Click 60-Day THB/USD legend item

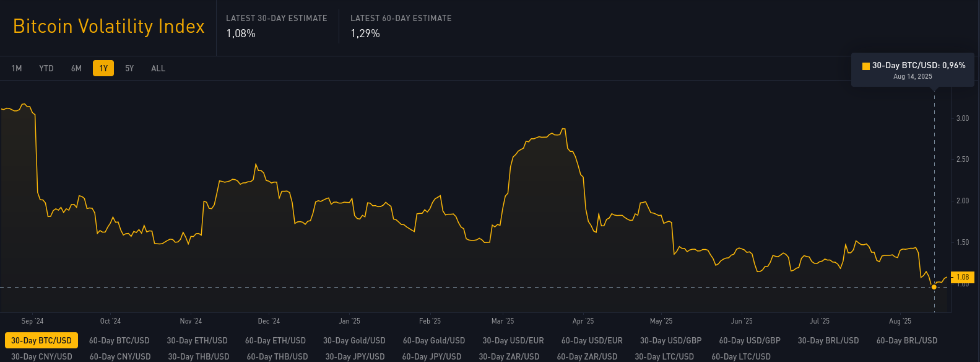[x=277, y=356]
